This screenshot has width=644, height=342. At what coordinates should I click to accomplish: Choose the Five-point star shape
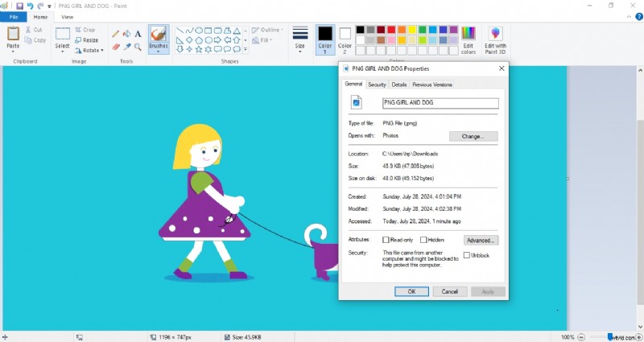[199, 49]
